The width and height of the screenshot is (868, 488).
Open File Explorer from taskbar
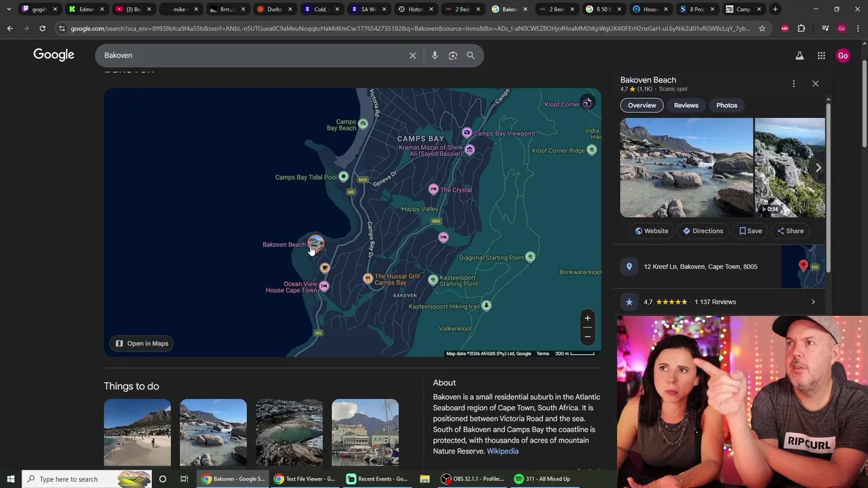point(425,479)
